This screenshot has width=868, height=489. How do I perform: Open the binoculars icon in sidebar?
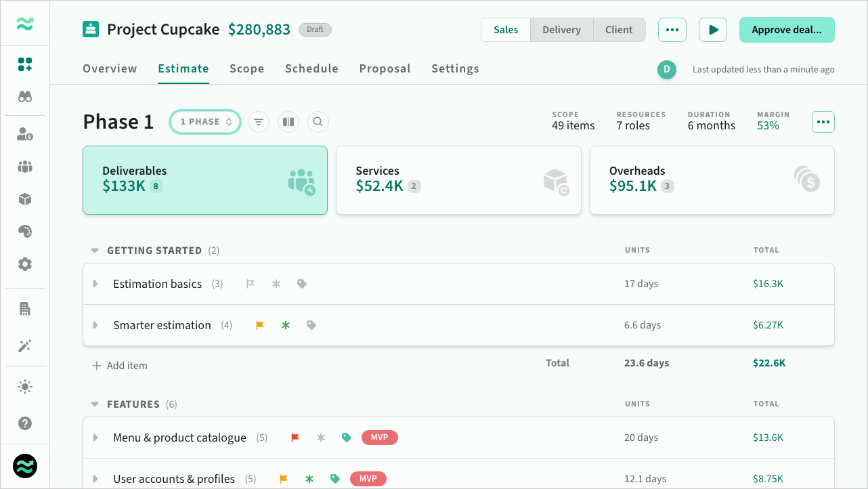[25, 97]
